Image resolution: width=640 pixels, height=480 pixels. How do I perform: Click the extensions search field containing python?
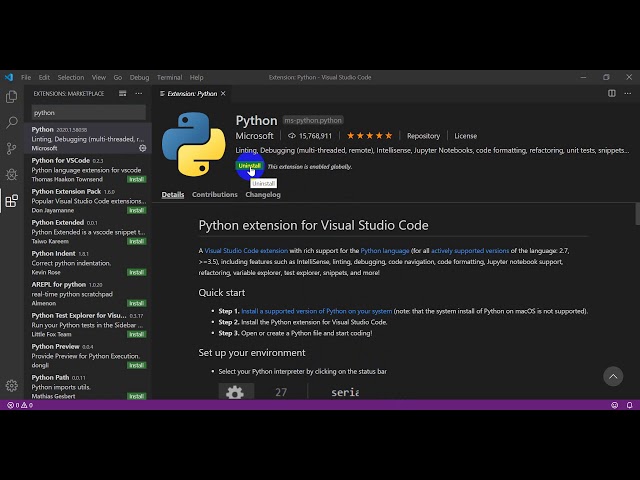tap(89, 113)
